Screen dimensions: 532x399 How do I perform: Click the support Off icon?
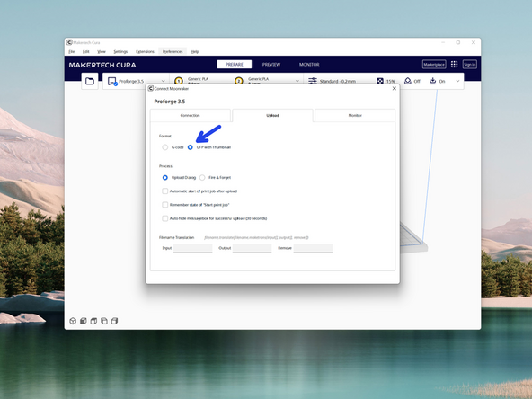[x=408, y=81]
